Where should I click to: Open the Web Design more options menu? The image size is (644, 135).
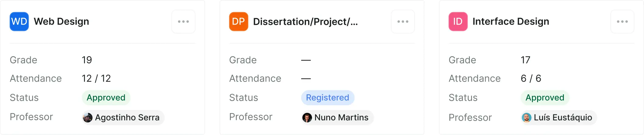pos(183,22)
